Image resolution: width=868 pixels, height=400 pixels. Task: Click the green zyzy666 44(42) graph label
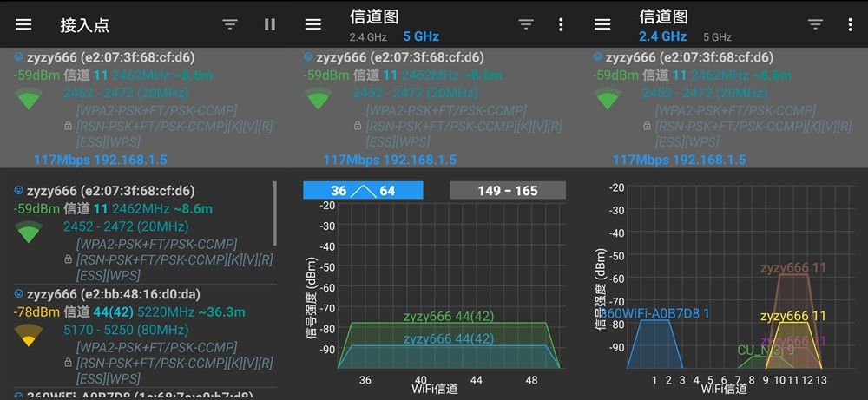pyautogui.click(x=449, y=317)
